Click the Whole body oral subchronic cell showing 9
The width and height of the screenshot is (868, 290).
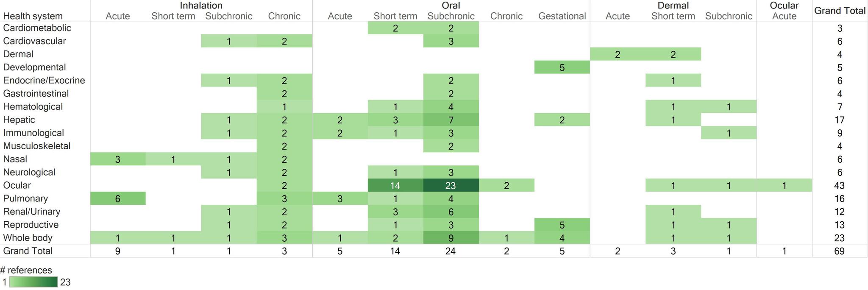click(451, 238)
